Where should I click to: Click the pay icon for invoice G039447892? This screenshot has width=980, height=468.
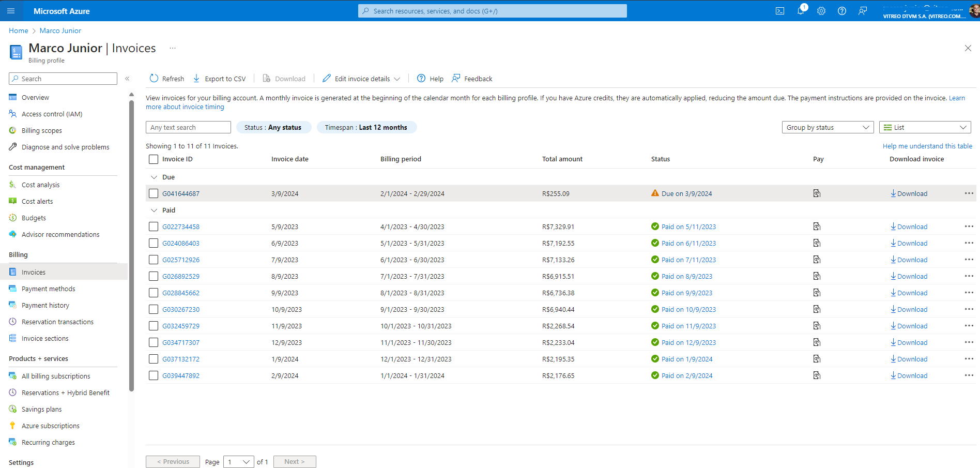(817, 375)
